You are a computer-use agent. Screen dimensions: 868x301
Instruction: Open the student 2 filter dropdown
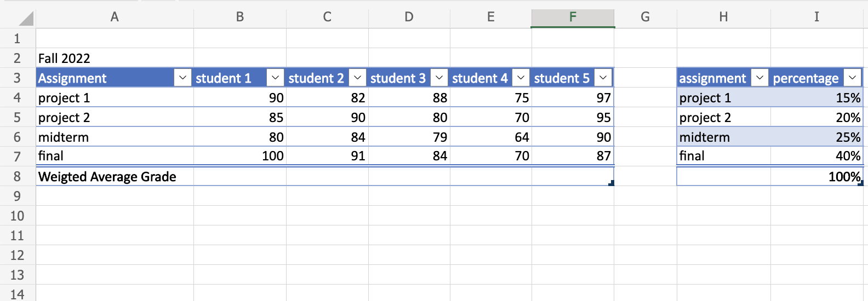358,78
